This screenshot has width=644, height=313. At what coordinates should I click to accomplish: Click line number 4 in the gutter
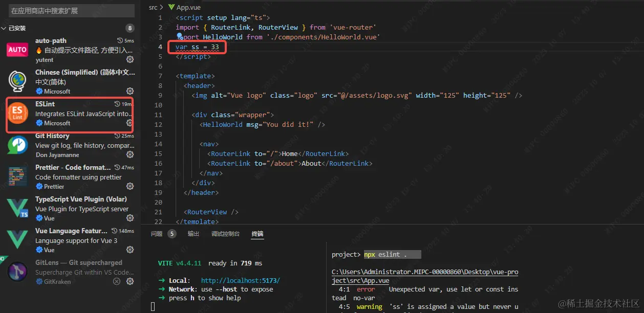coord(160,47)
